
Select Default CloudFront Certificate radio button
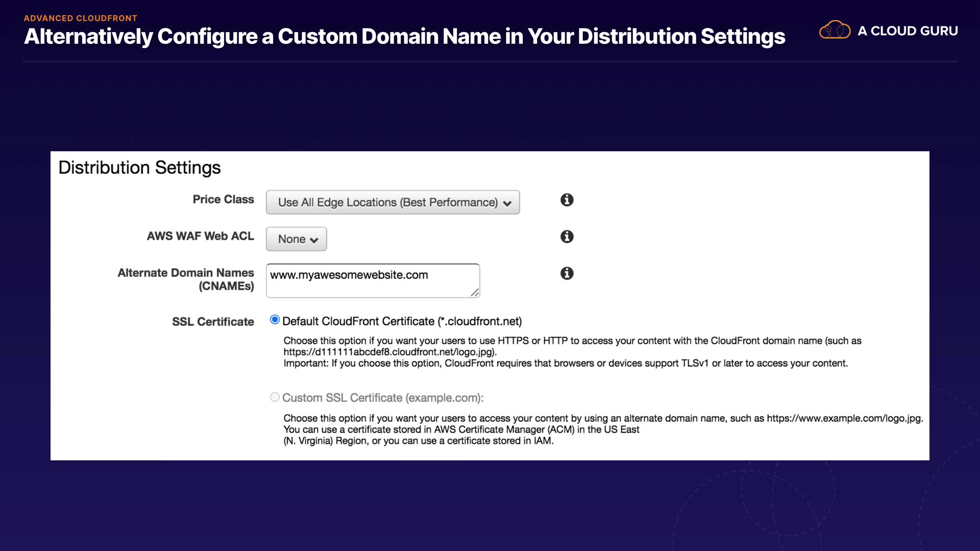tap(275, 320)
